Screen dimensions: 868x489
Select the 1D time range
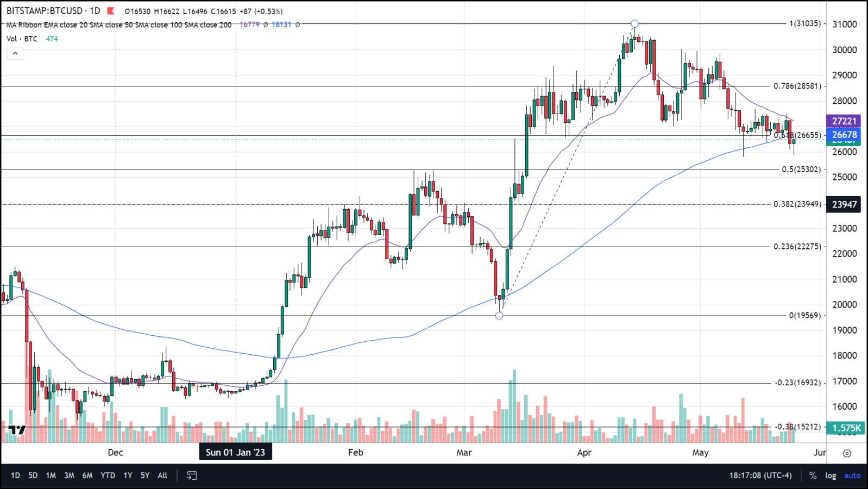click(15, 475)
